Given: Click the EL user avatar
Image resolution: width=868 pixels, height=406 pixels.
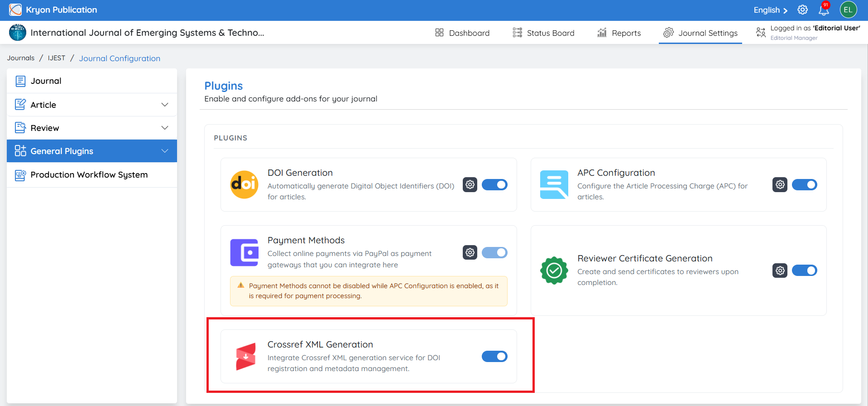Looking at the screenshot, I should point(849,10).
